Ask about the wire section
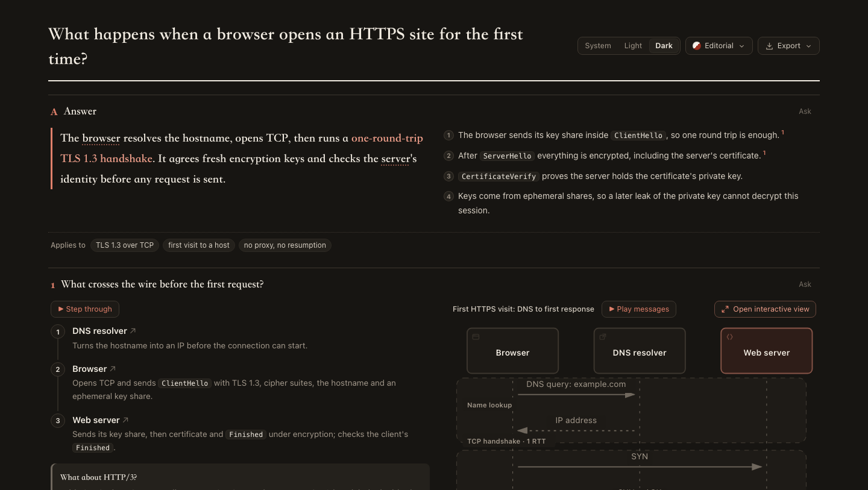Screen dimensions: 868x490 click(x=805, y=284)
